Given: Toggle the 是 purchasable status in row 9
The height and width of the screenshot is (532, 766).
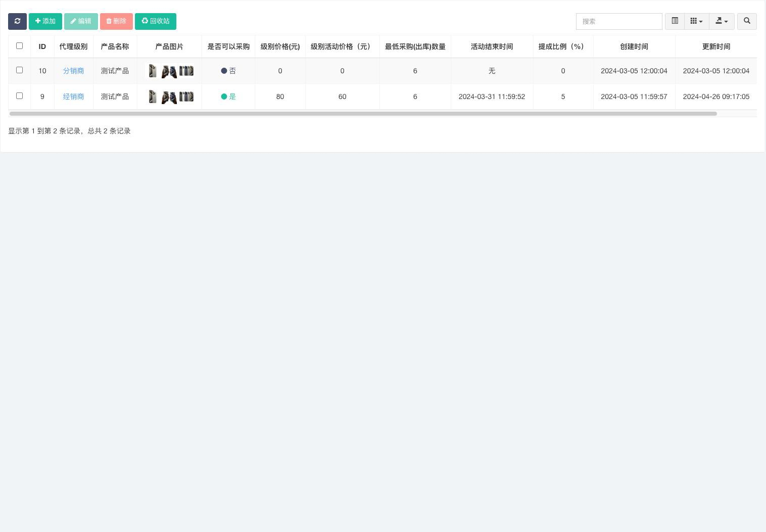Looking at the screenshot, I should coord(228,96).
